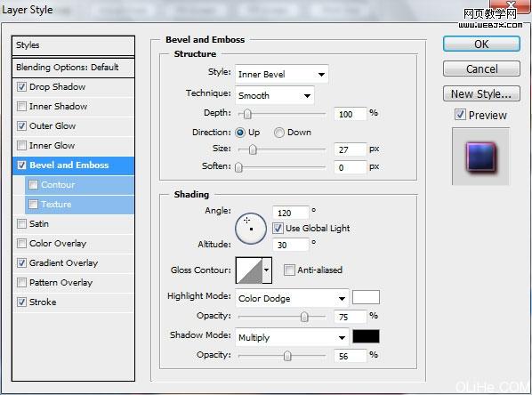Click the Altitude field showing 30
Image resolution: width=532 pixels, height=395 pixels.
(x=291, y=245)
